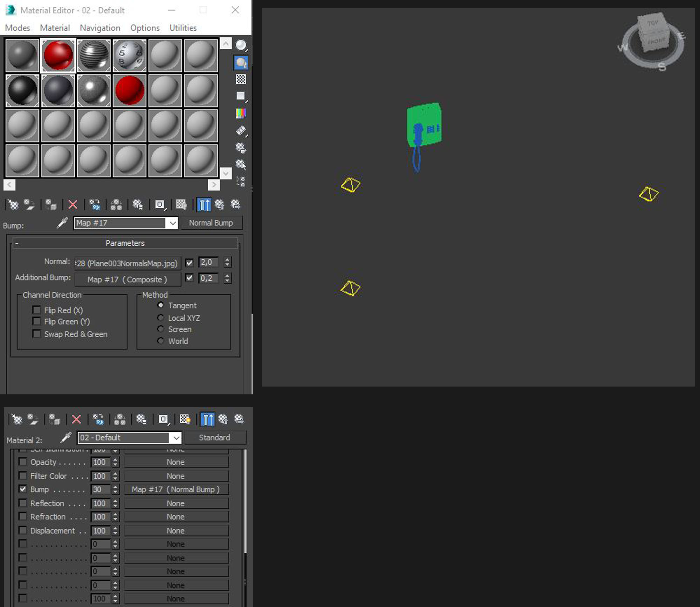Click Go Forward to Sibling in upper toolbar
Viewport: 700px width, 607px height.
tap(235, 204)
